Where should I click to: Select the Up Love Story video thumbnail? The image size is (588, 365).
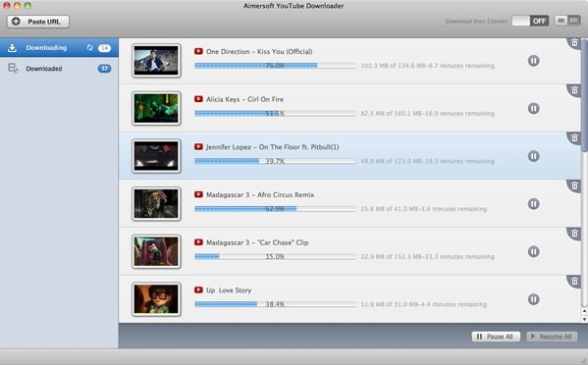pyautogui.click(x=156, y=299)
